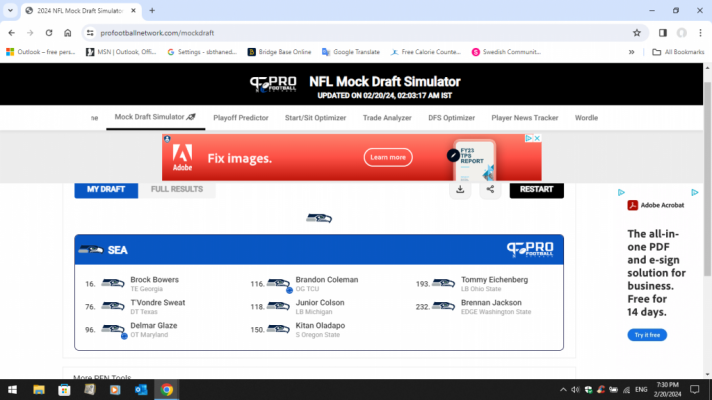712x400 pixels.
Task: Open Outlook from taskbar
Action: click(x=141, y=390)
